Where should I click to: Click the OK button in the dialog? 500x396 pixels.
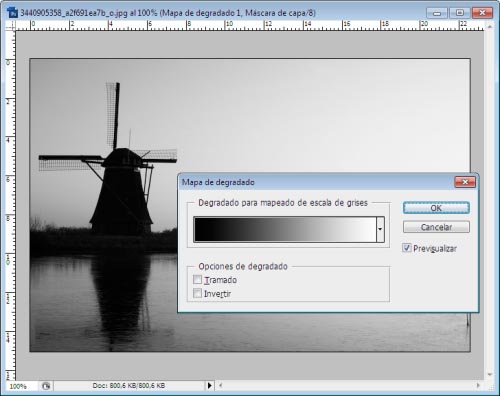click(436, 208)
